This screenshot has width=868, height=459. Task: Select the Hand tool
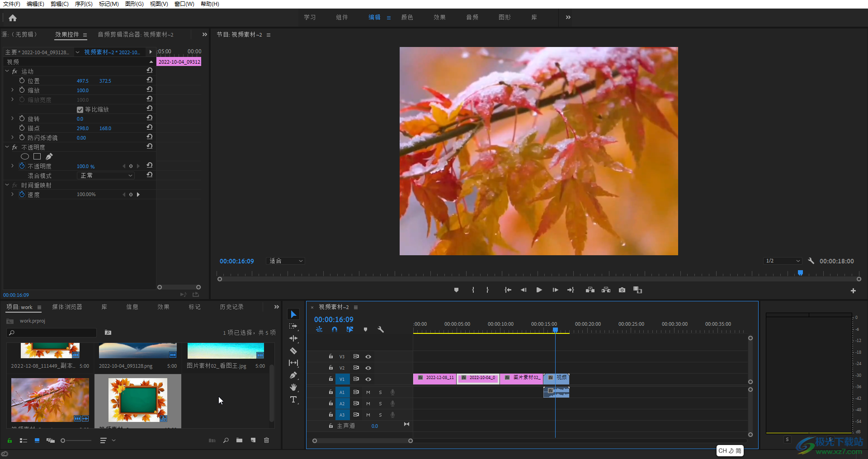click(x=293, y=387)
